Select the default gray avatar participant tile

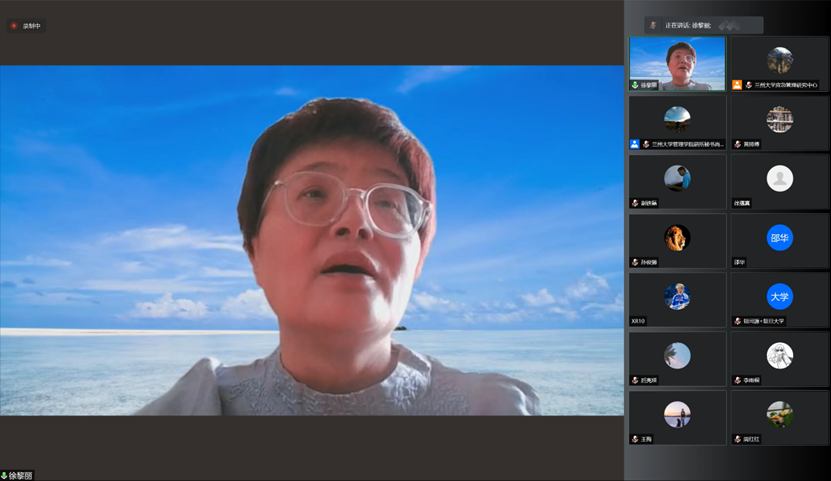[779, 181]
